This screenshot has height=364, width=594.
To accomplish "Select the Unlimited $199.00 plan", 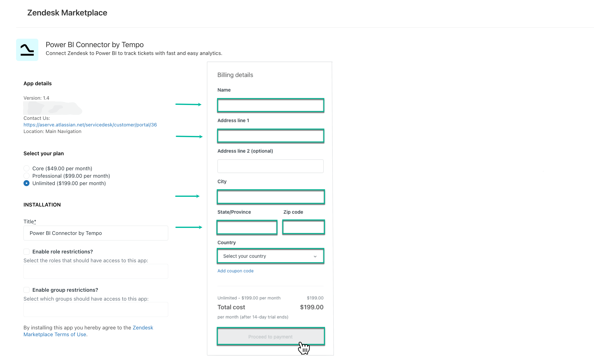I will tap(27, 183).
